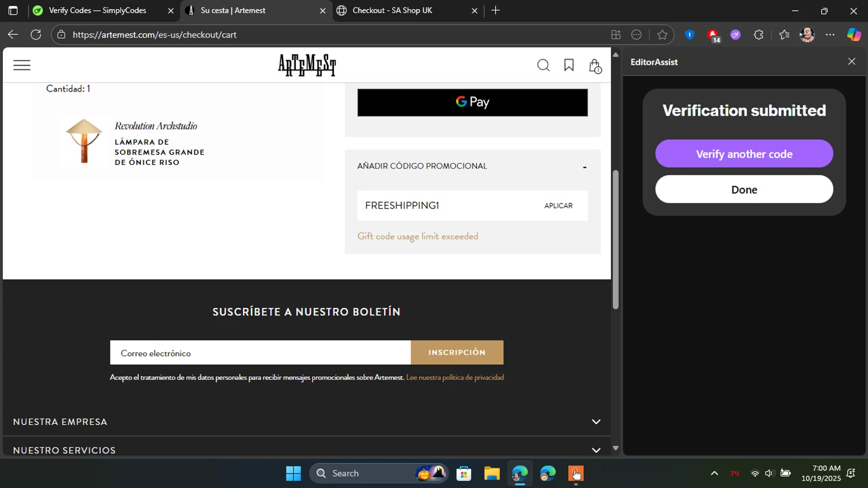The height and width of the screenshot is (488, 868).
Task: Open the Revolution Archstudio brand link
Action: tap(156, 126)
